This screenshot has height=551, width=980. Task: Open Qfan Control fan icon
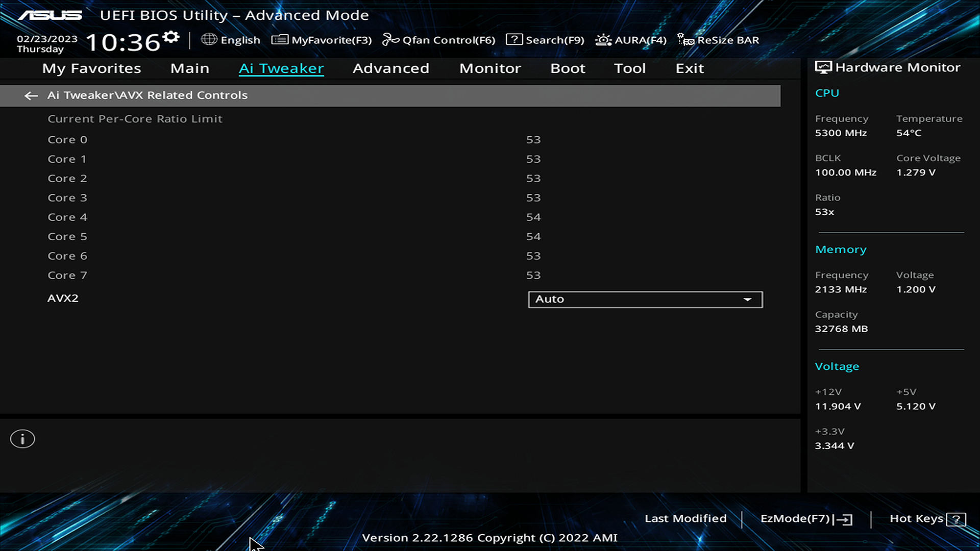390,40
